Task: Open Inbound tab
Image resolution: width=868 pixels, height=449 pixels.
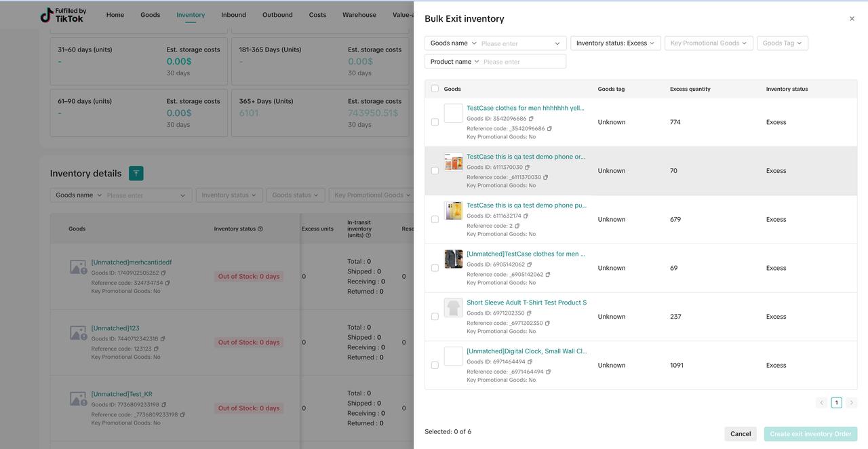Action: [233, 15]
